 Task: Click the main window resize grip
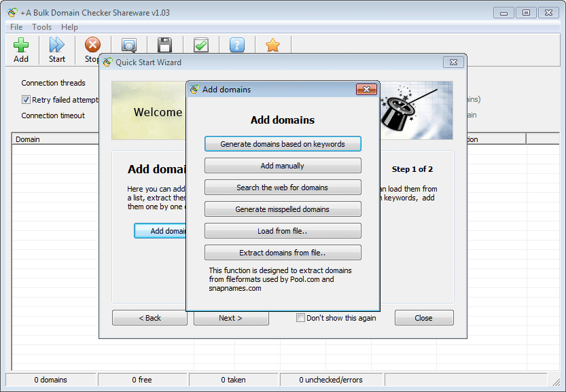pyautogui.click(x=556, y=382)
